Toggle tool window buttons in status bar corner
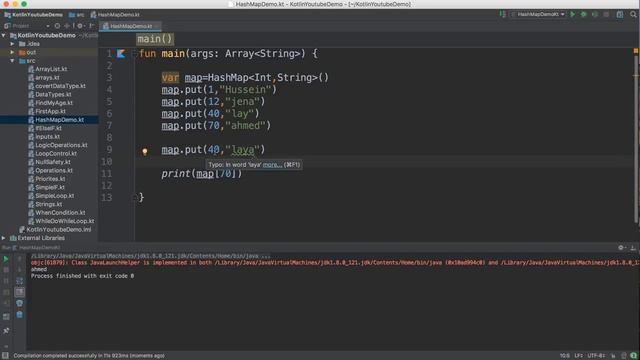 point(5,356)
